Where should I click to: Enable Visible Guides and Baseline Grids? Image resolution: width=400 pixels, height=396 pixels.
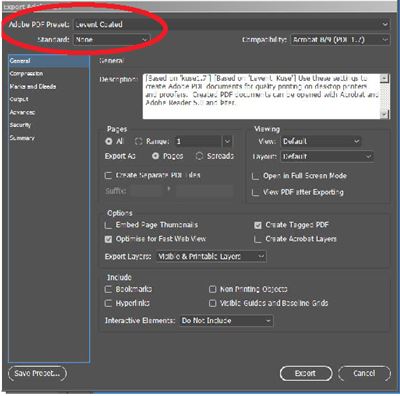(x=213, y=303)
